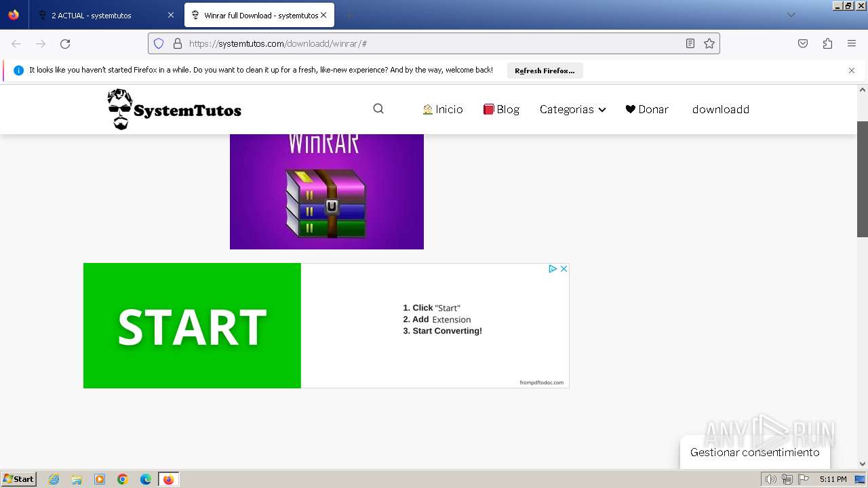Open the Donar menu item
This screenshot has width=868, height=488.
pos(647,109)
